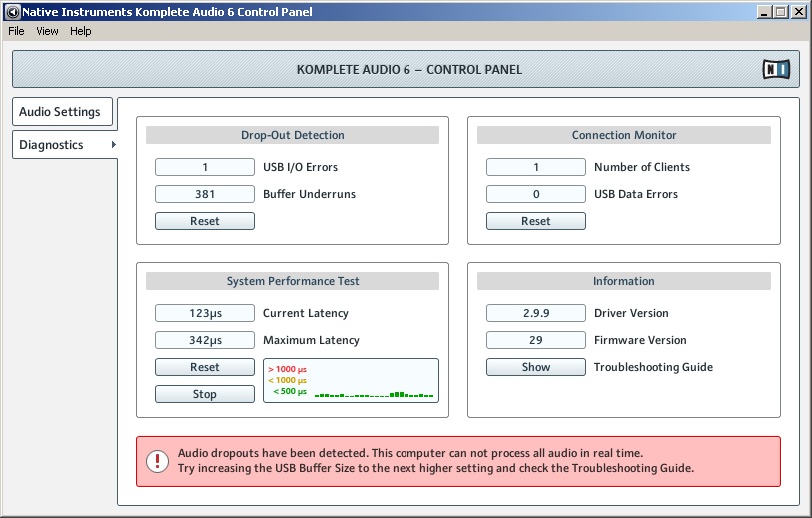Image resolution: width=812 pixels, height=518 pixels.
Task: Click the KOMPLETE AUDIO 6 – CONTROL PANEL banner title
Action: pyautogui.click(x=409, y=69)
